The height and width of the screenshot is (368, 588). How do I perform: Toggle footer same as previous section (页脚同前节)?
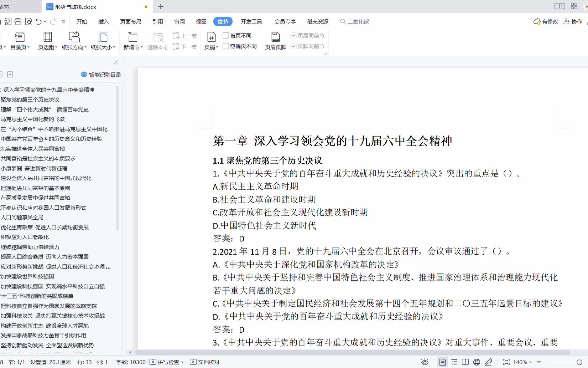[x=308, y=46]
